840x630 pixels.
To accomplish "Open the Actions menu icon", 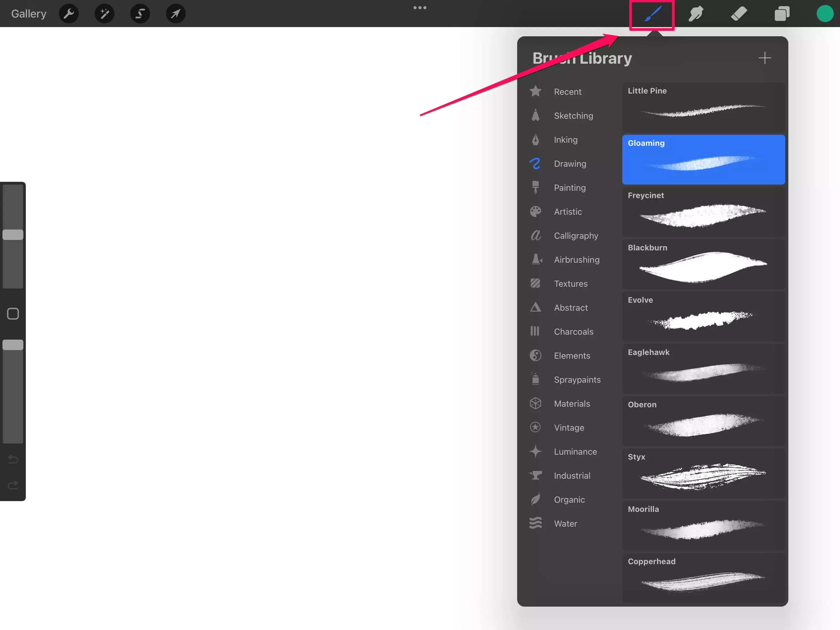I will click(x=69, y=13).
